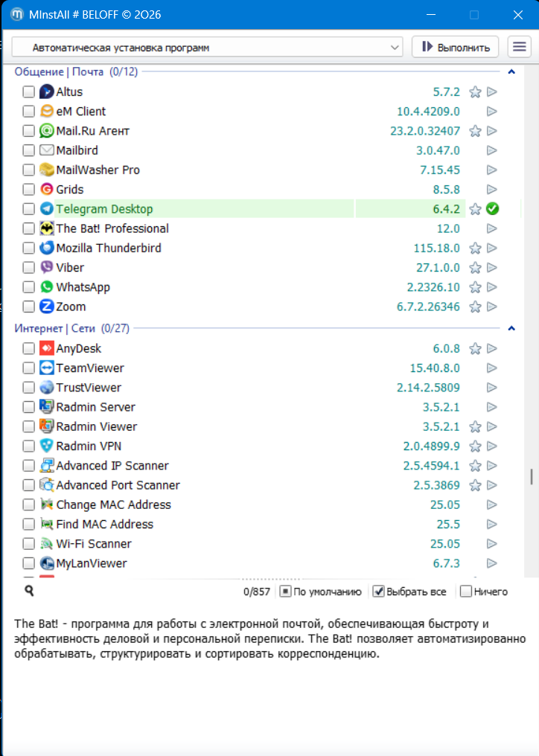Select the TrustViewer row name
539x756 pixels.
pyautogui.click(x=89, y=388)
